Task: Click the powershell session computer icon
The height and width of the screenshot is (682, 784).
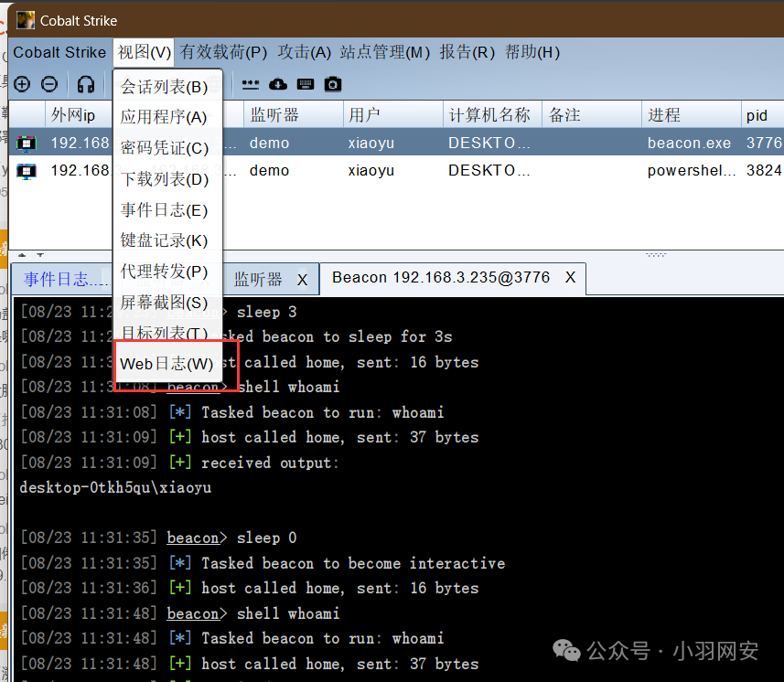Action: point(27,171)
